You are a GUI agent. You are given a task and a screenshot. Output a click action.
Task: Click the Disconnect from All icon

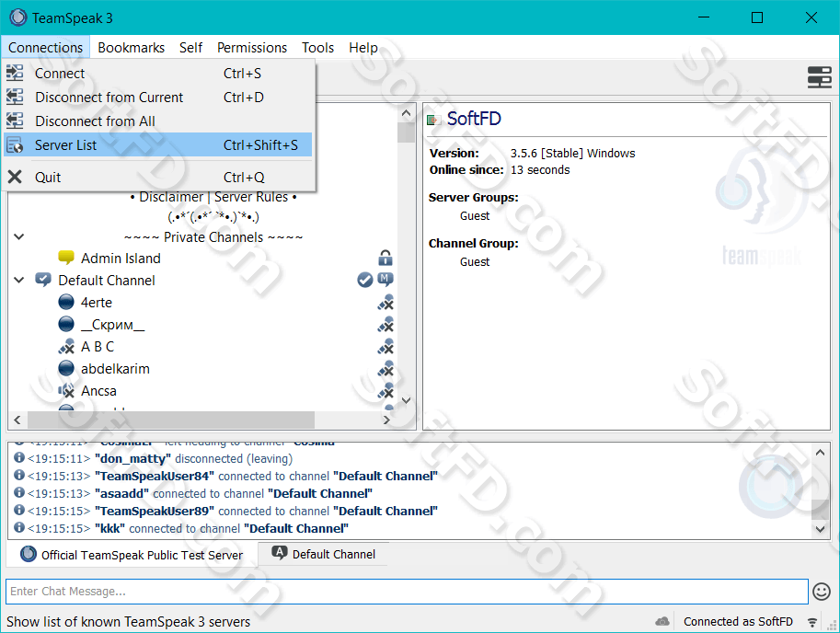[15, 121]
